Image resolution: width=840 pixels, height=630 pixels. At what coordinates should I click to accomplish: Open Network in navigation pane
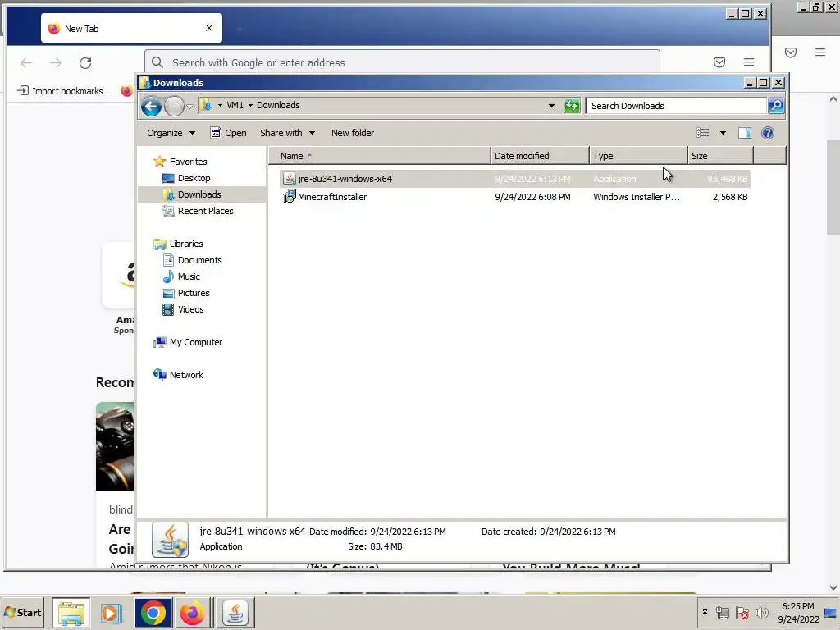(x=186, y=375)
